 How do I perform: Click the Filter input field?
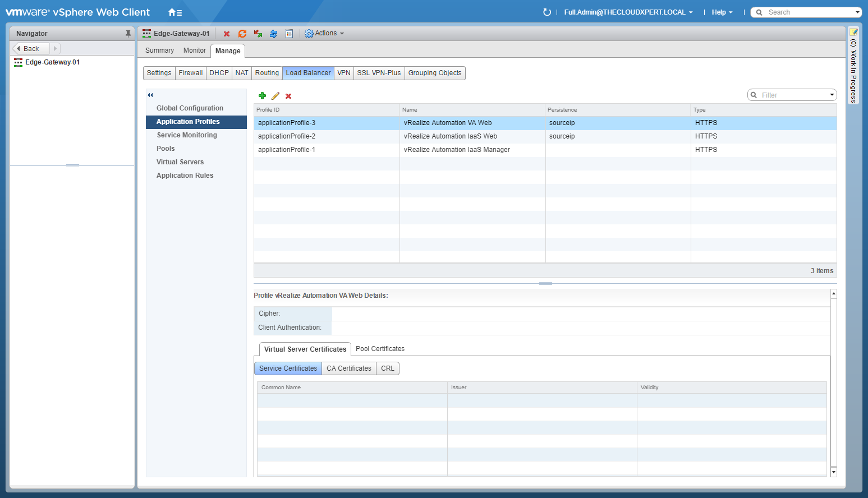click(792, 95)
